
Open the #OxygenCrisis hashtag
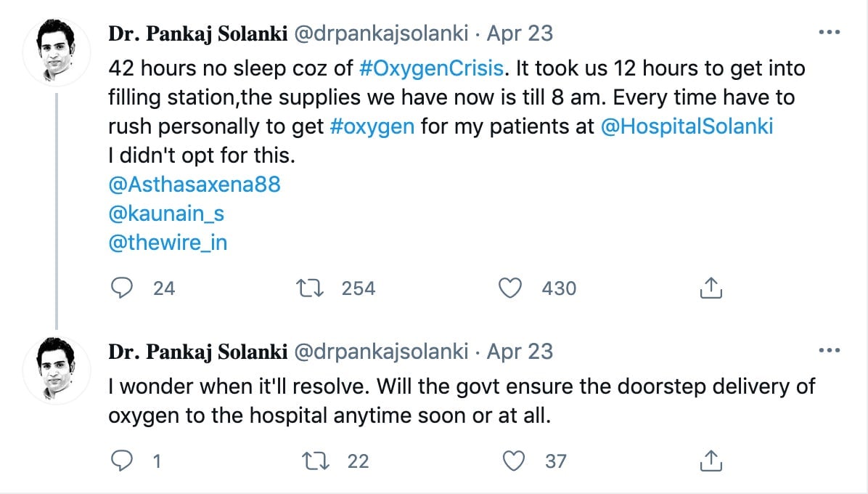[431, 68]
